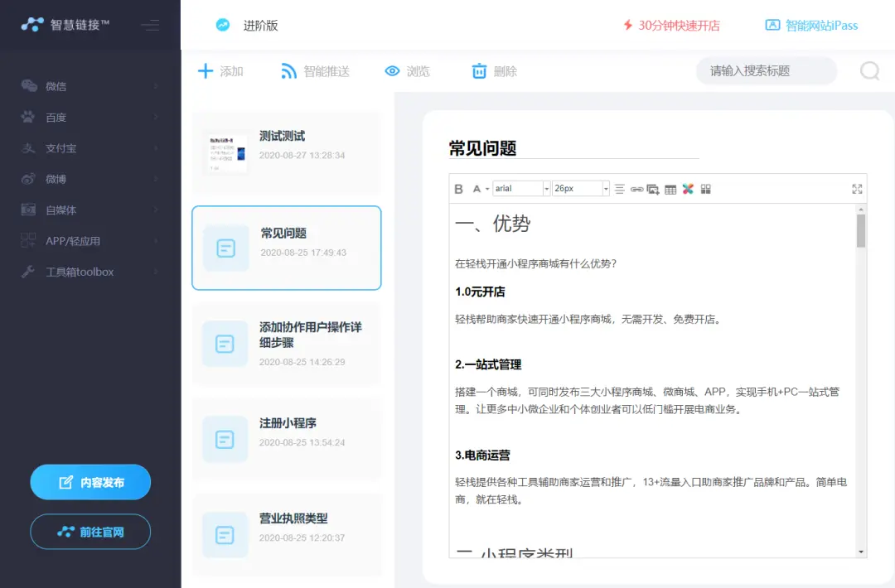This screenshot has height=588, width=895.
Task: Expand the 微信 sidebar menu
Action: [x=90, y=86]
